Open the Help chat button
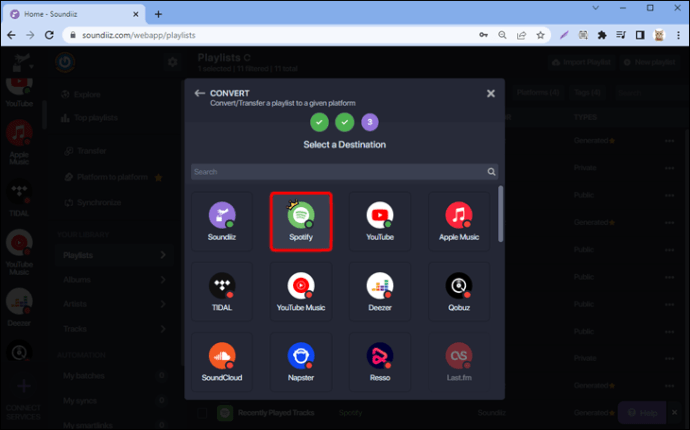Image resolution: width=690 pixels, height=430 pixels. click(x=642, y=412)
